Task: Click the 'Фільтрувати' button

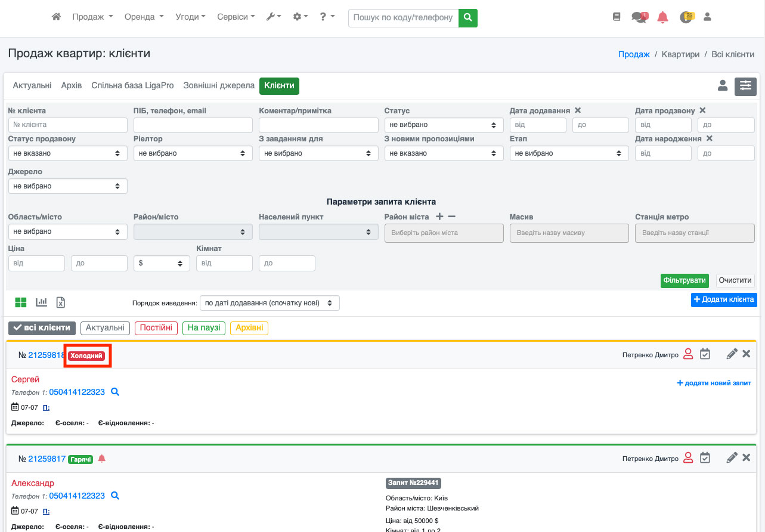Action: click(x=684, y=280)
